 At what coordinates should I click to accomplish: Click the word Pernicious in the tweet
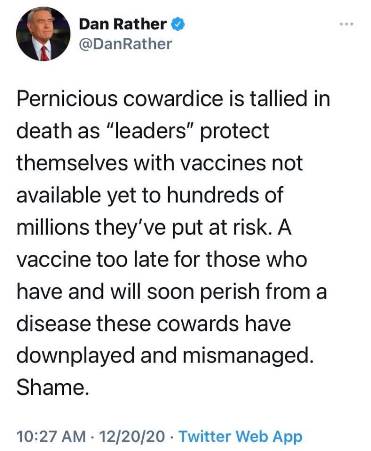(x=67, y=99)
